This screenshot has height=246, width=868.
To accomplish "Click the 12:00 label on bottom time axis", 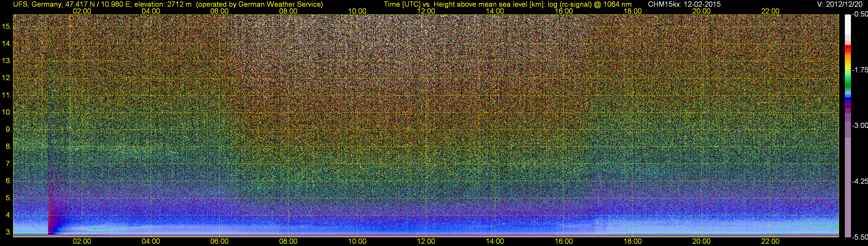I will point(426,241).
